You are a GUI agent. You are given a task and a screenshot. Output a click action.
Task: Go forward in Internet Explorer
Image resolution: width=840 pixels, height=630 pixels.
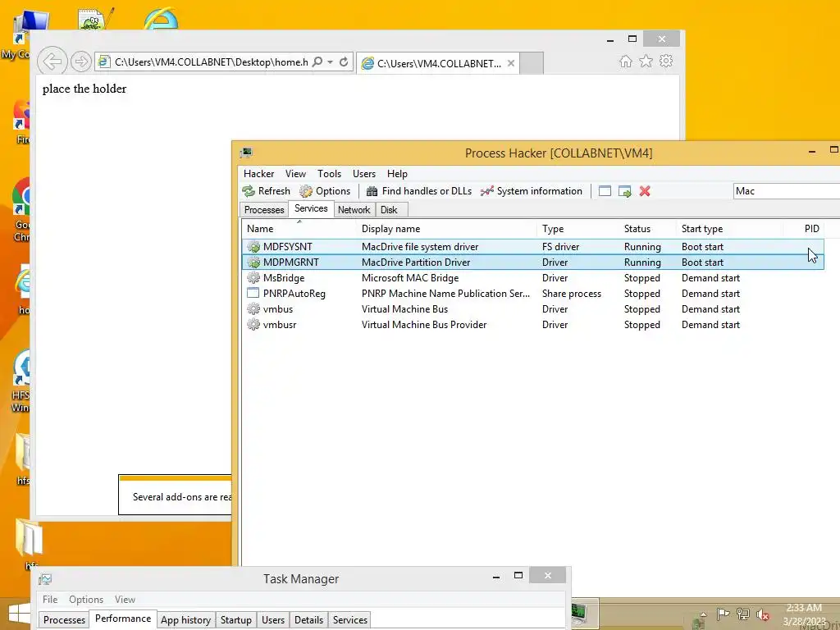tap(81, 62)
